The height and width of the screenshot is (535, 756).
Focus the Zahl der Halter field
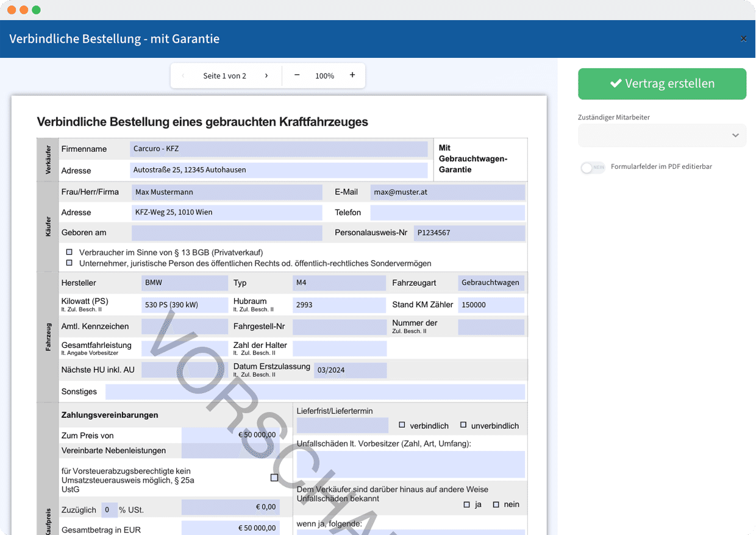[x=340, y=349]
